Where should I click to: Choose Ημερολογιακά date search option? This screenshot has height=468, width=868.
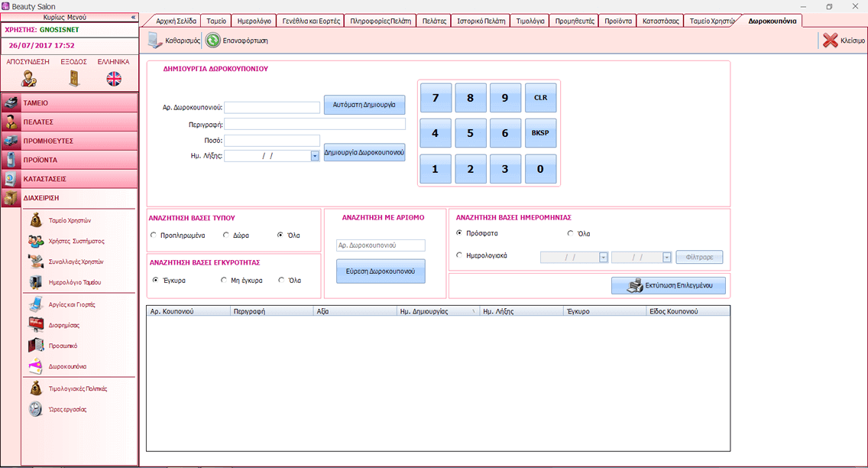459,255
